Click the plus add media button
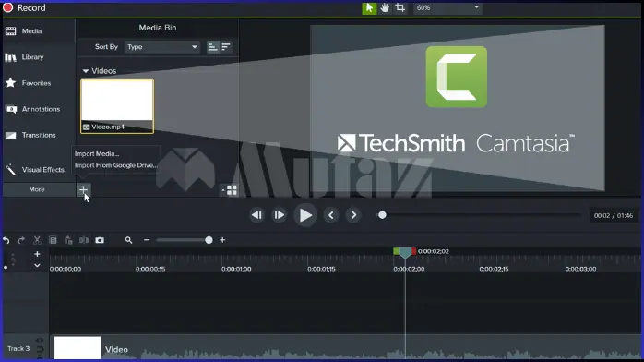 pyautogui.click(x=83, y=190)
